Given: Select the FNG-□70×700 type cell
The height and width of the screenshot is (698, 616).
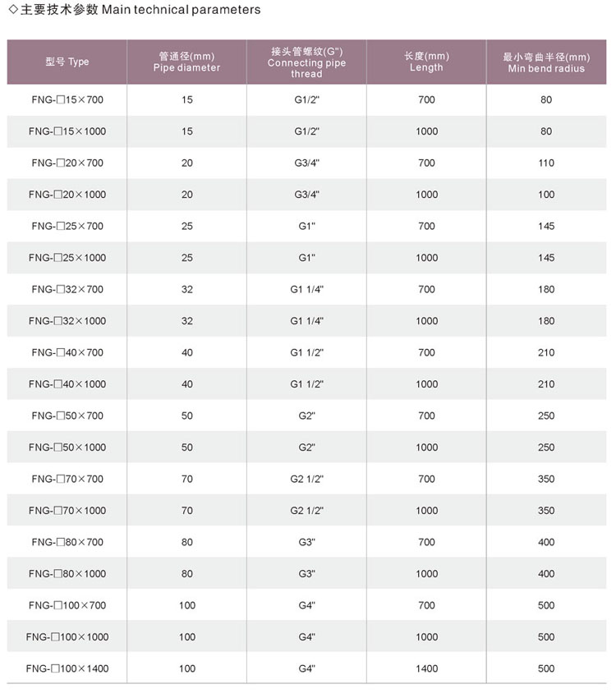Looking at the screenshot, I should click(67, 479).
